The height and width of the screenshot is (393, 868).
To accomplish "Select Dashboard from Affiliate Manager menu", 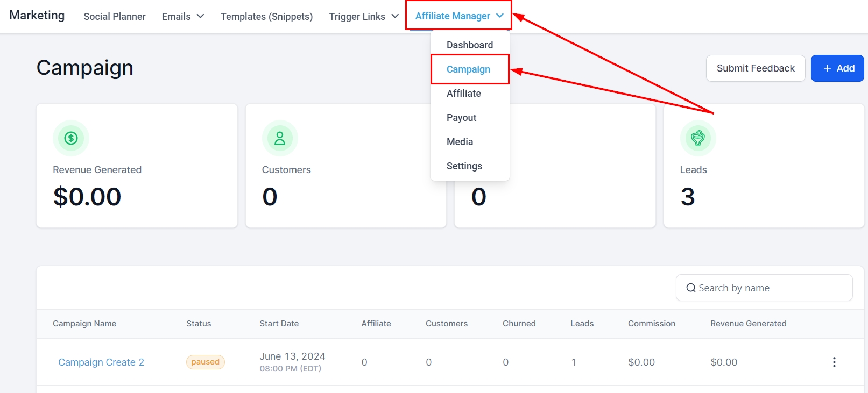I will 469,45.
